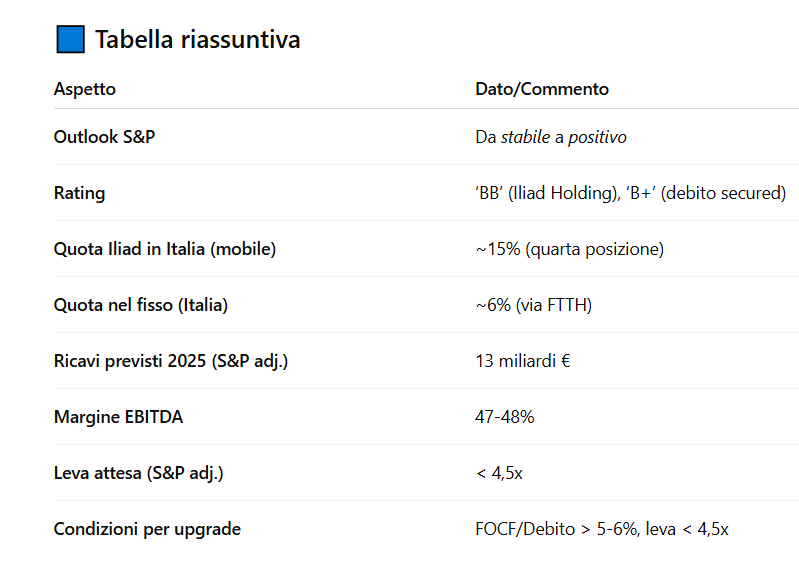Select the 'Dato/Commento' column header
799x582 pixels.
point(542,89)
